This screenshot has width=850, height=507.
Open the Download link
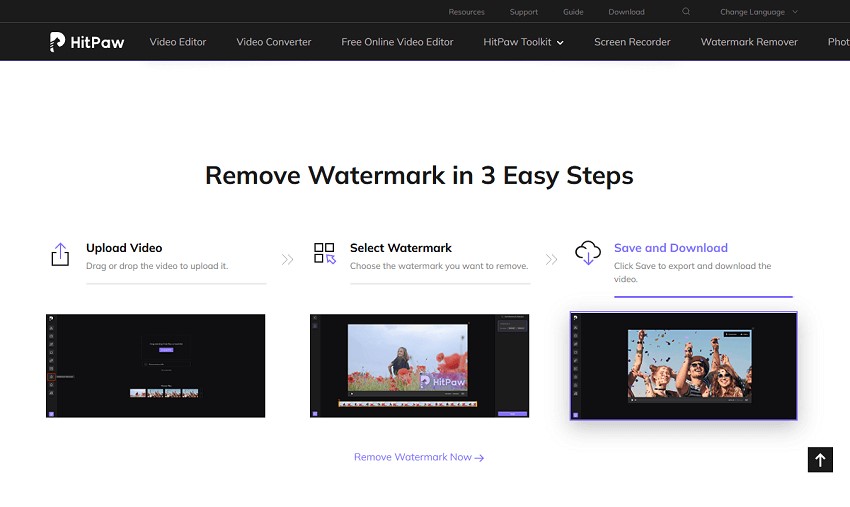tap(626, 12)
